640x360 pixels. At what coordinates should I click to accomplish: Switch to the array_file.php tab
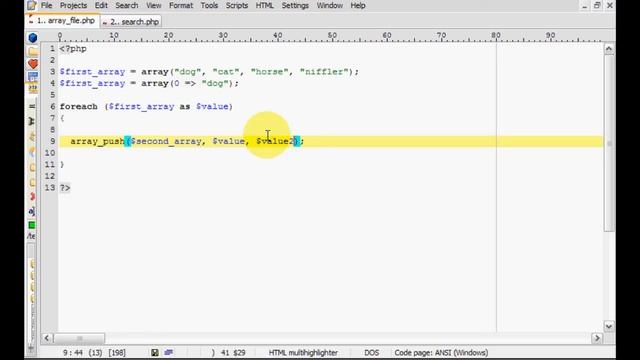pyautogui.click(x=62, y=21)
